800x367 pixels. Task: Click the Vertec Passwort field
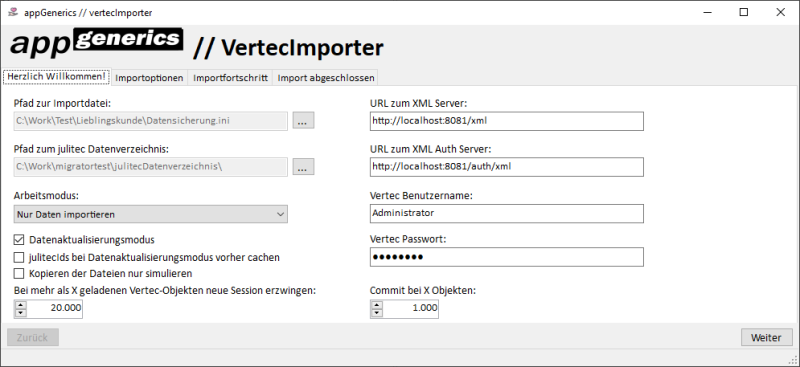coord(507,257)
